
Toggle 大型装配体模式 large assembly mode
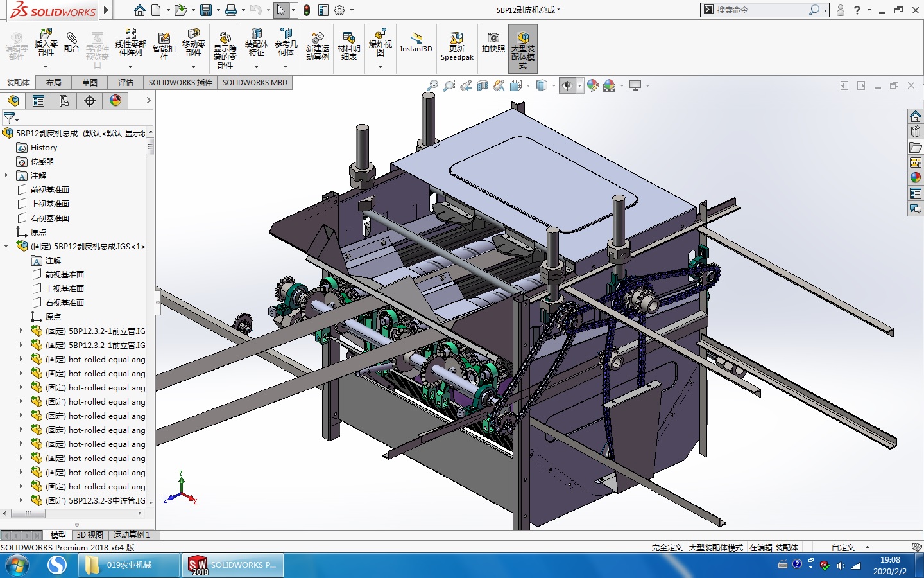522,48
